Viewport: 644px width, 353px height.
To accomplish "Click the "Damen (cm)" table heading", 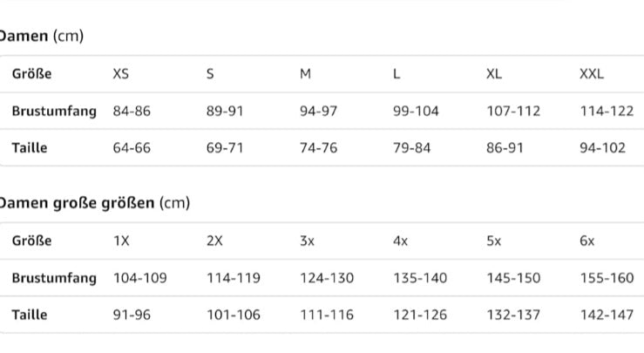I will [40, 36].
